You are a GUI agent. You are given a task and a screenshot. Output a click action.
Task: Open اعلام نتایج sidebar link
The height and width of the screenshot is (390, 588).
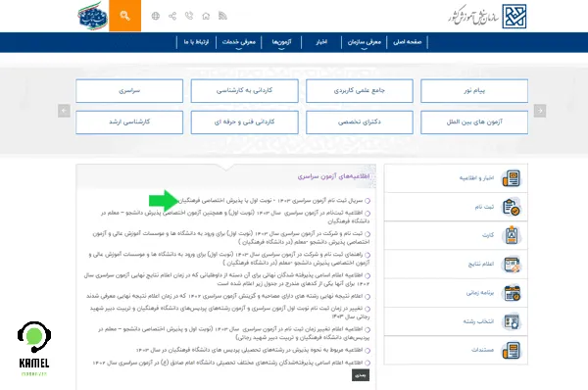point(481,264)
